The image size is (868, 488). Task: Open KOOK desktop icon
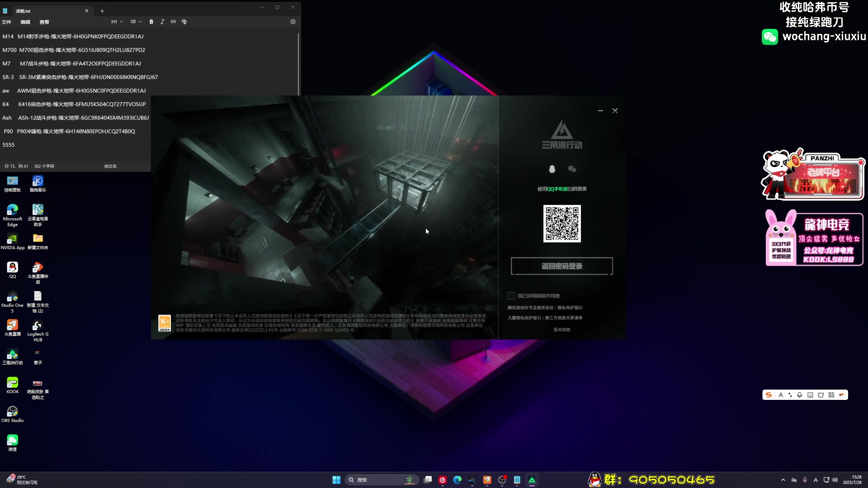pos(13,385)
